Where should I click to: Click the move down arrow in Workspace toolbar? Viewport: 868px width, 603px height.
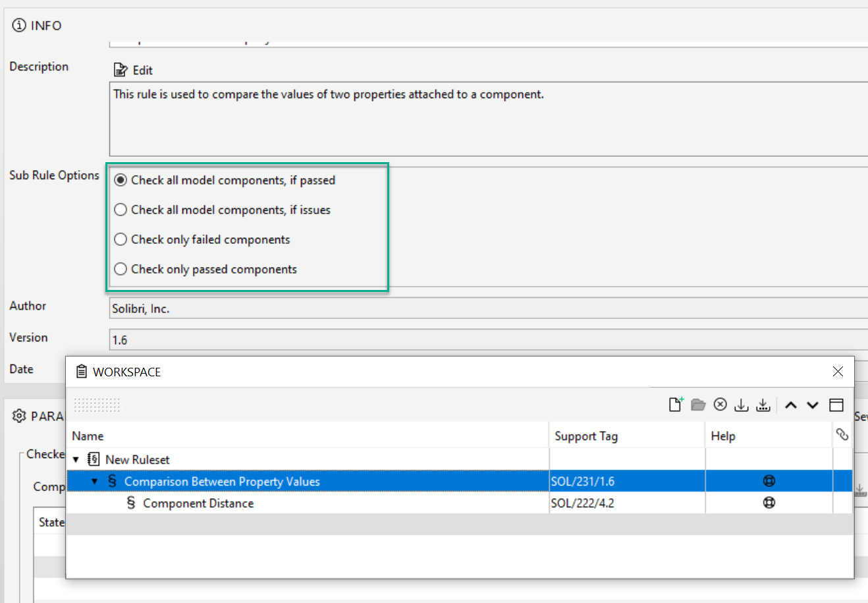813,405
